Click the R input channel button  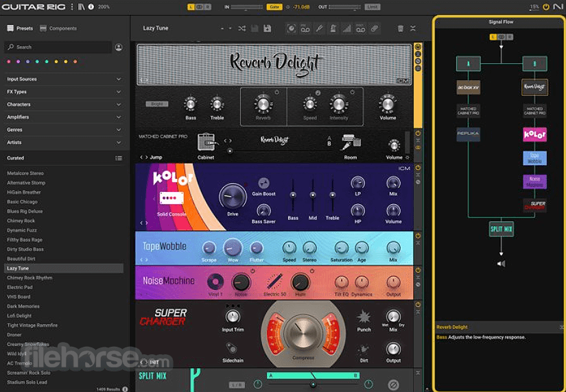[208, 7]
